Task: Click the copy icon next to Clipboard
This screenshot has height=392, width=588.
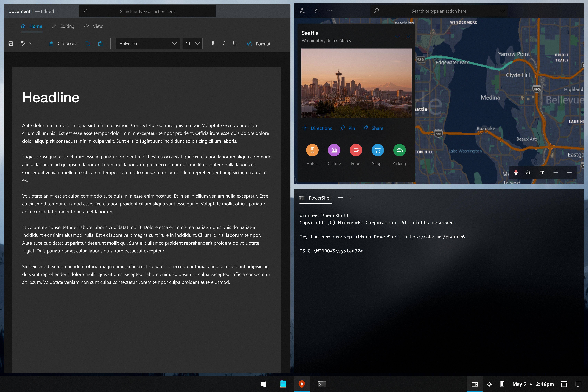Action: 88,44
